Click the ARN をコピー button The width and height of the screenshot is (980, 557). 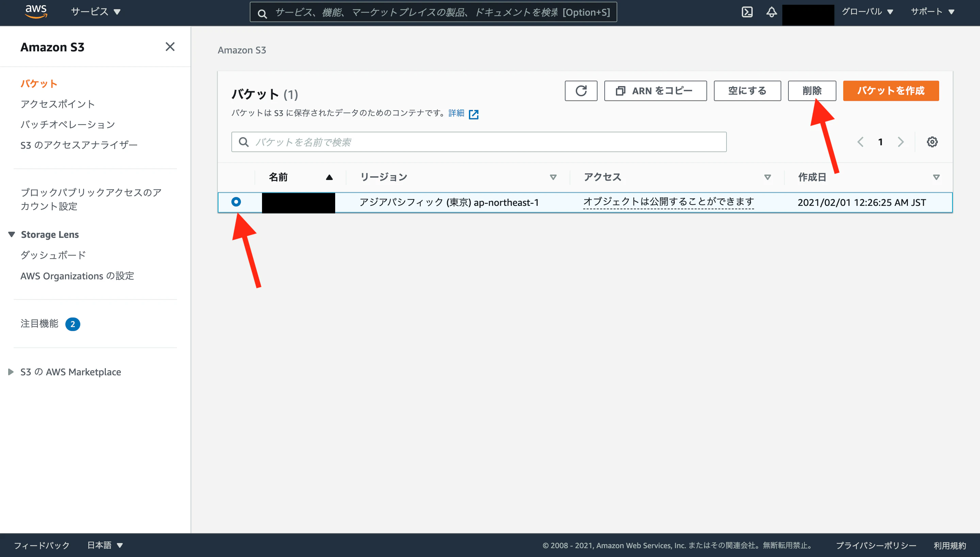[655, 91]
